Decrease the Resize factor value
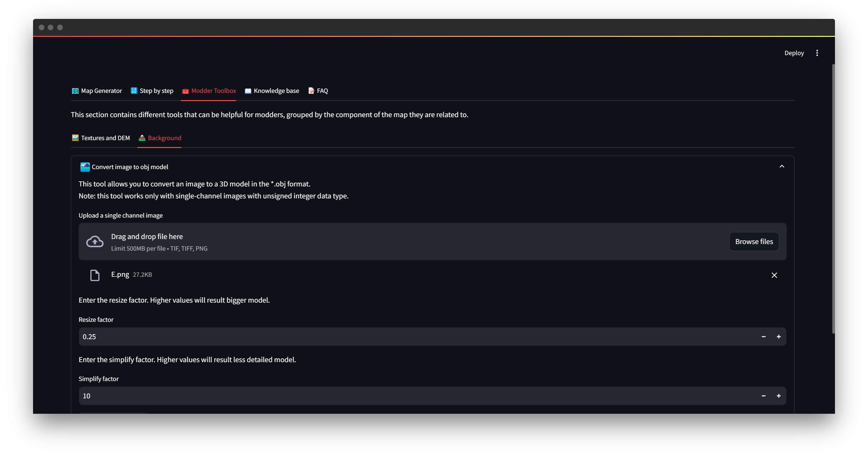The image size is (868, 461). [763, 337]
